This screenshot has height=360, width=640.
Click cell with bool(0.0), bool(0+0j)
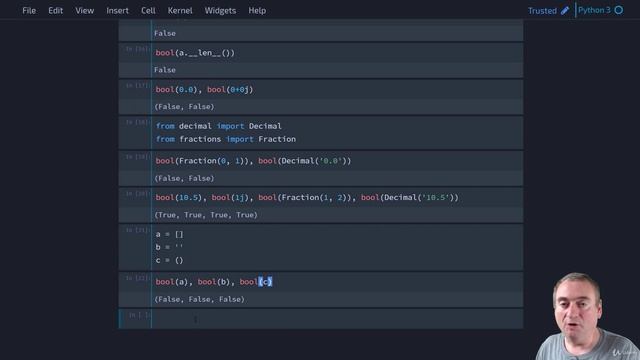click(x=337, y=90)
